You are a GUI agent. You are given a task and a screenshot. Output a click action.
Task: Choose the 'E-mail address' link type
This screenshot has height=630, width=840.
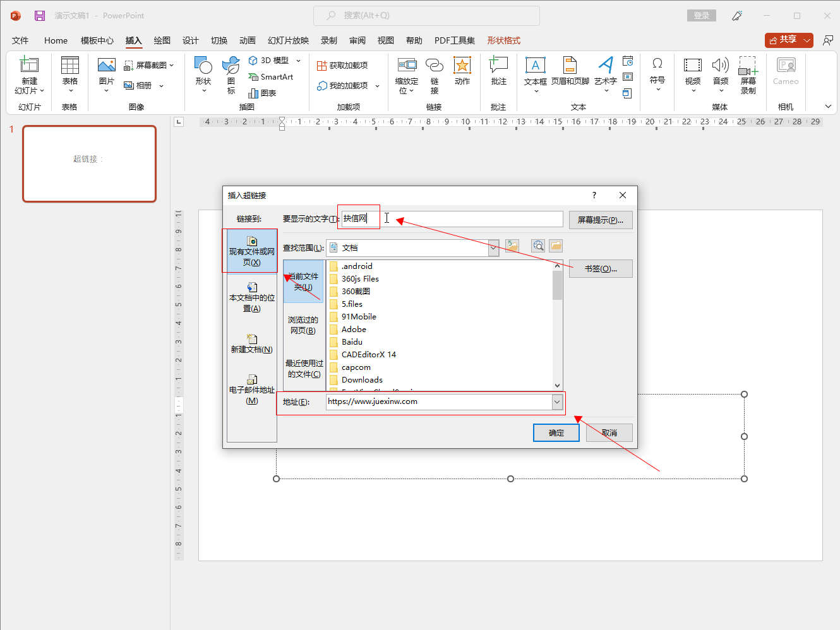(x=251, y=390)
